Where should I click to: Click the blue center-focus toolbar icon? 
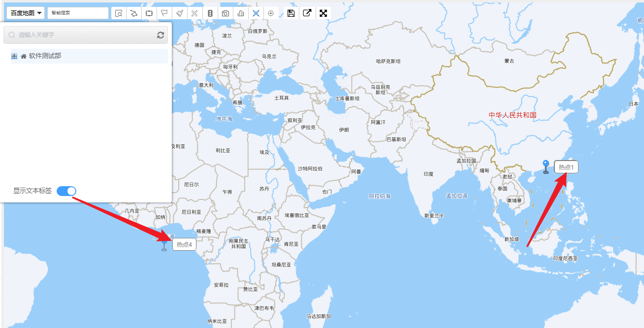click(x=256, y=13)
